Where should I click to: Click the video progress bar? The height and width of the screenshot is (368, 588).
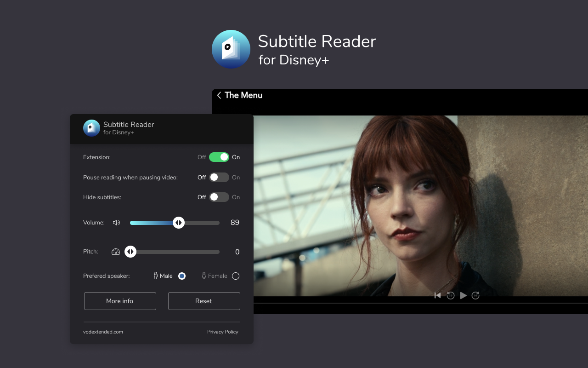click(421, 303)
